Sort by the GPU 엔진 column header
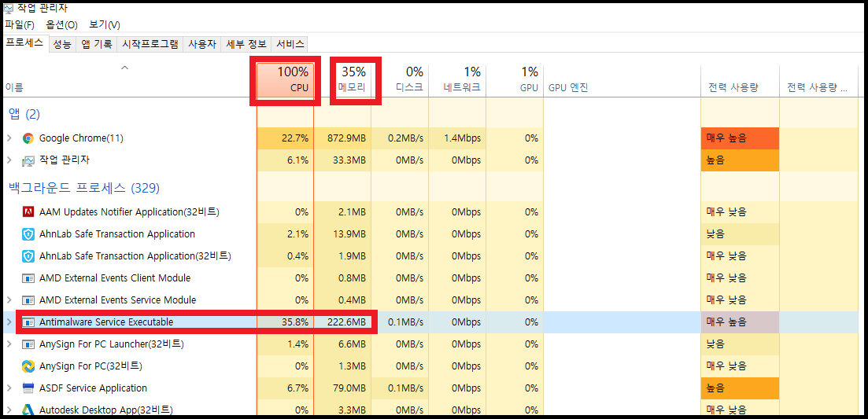The width and height of the screenshot is (868, 419). [622, 79]
